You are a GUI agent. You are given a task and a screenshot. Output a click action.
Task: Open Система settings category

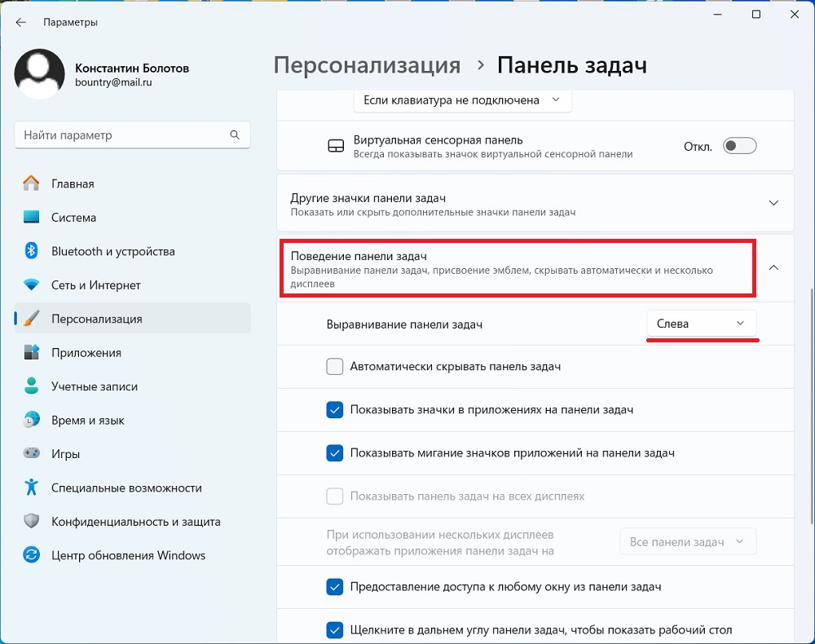coord(133,218)
